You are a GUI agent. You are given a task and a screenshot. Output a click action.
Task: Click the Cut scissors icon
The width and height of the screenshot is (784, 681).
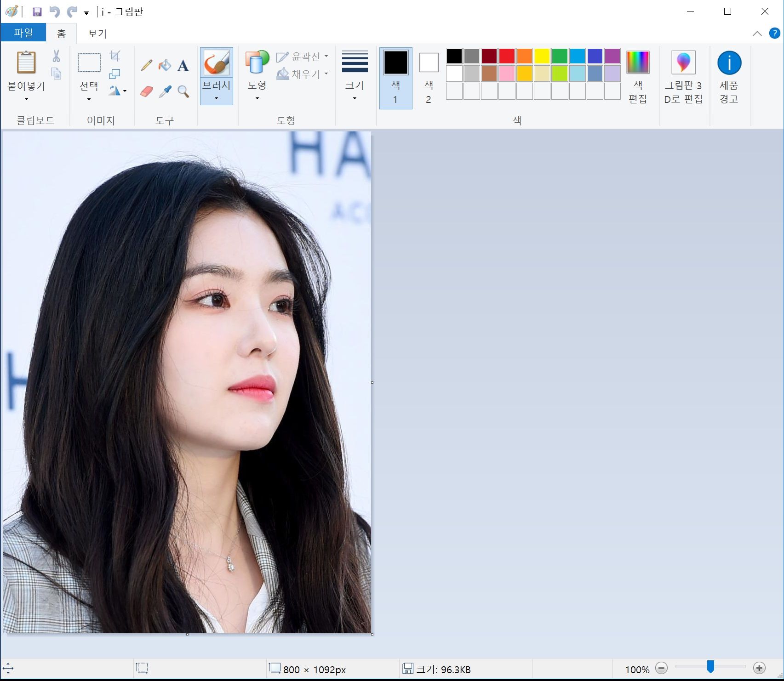tap(56, 56)
